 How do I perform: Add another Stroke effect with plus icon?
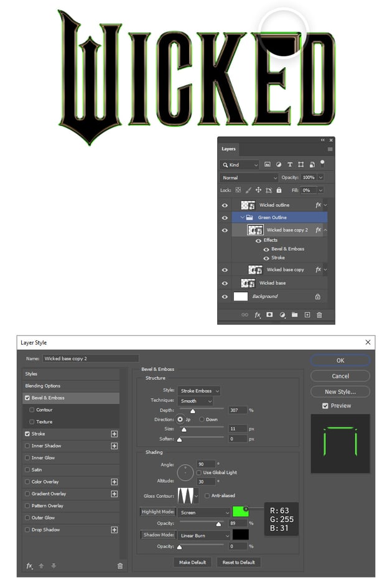[x=114, y=434]
